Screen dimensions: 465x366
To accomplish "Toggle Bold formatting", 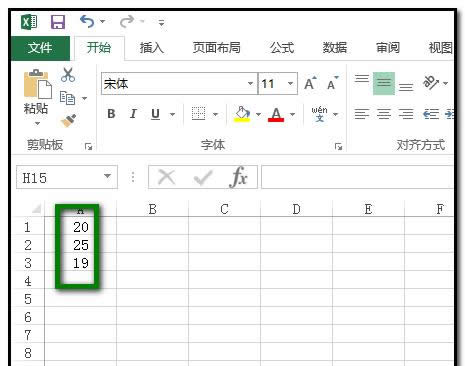I will [x=111, y=114].
